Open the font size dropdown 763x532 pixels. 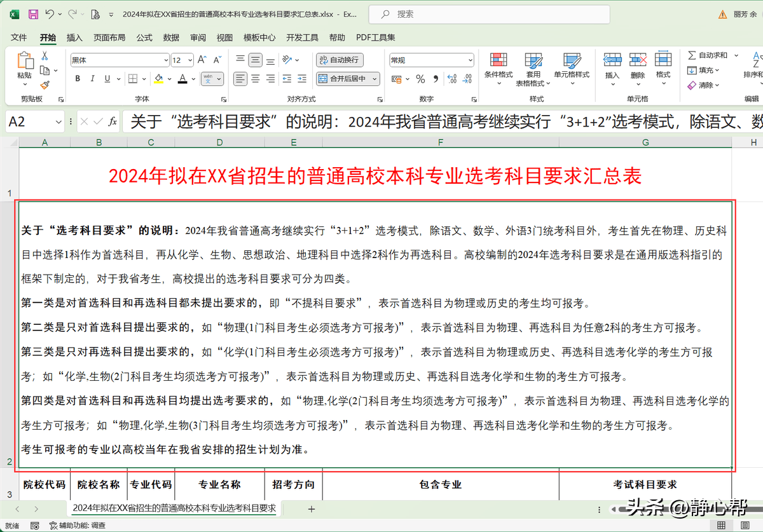click(x=190, y=60)
